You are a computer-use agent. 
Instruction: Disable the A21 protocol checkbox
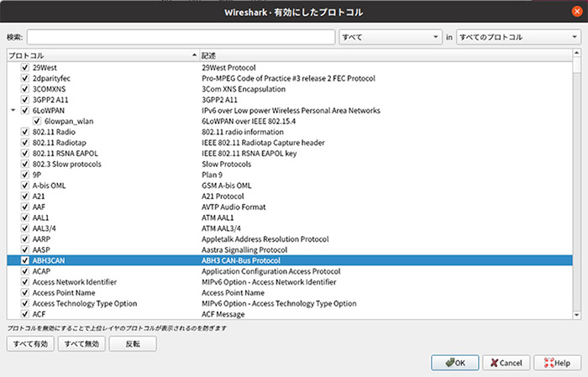click(24, 196)
